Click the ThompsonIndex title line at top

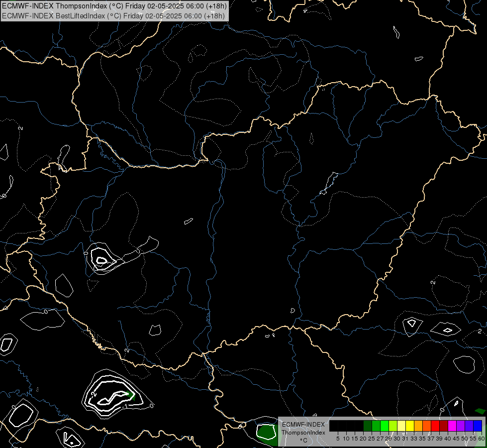pyautogui.click(x=114, y=6)
